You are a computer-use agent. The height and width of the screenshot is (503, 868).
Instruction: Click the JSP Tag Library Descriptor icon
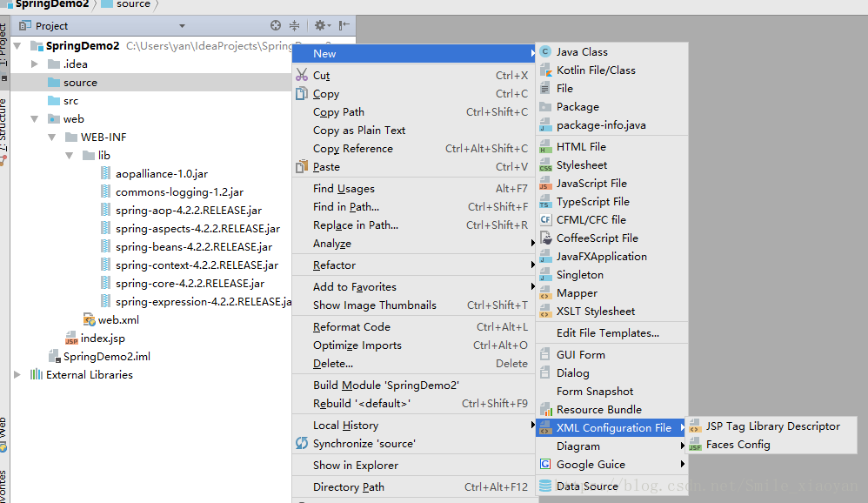[x=695, y=426]
